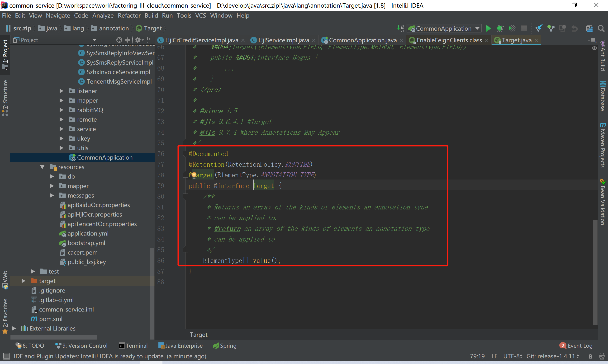Open the Terminal tool window
Screen dimensions: 608x364
133,346
